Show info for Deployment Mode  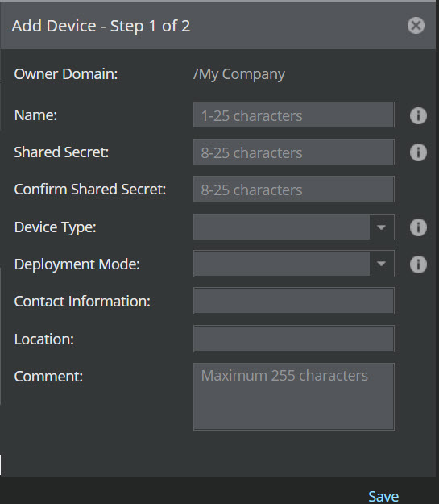(x=418, y=264)
